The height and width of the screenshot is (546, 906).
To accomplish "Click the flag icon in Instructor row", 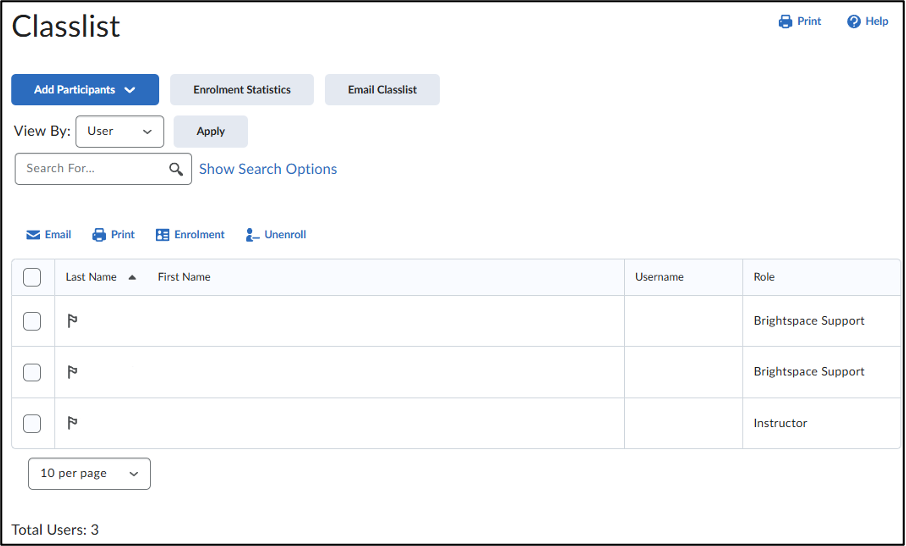I will [x=72, y=423].
